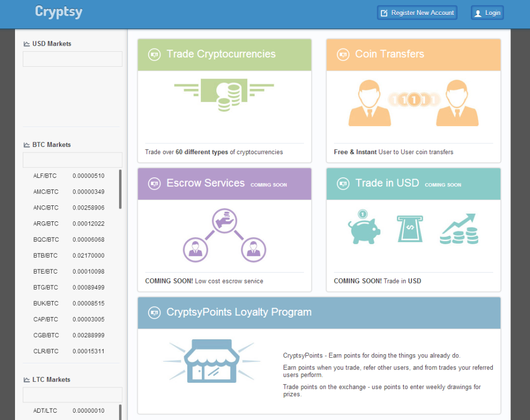Select the CGB/BTC market row
The height and width of the screenshot is (420, 530).
coord(69,335)
